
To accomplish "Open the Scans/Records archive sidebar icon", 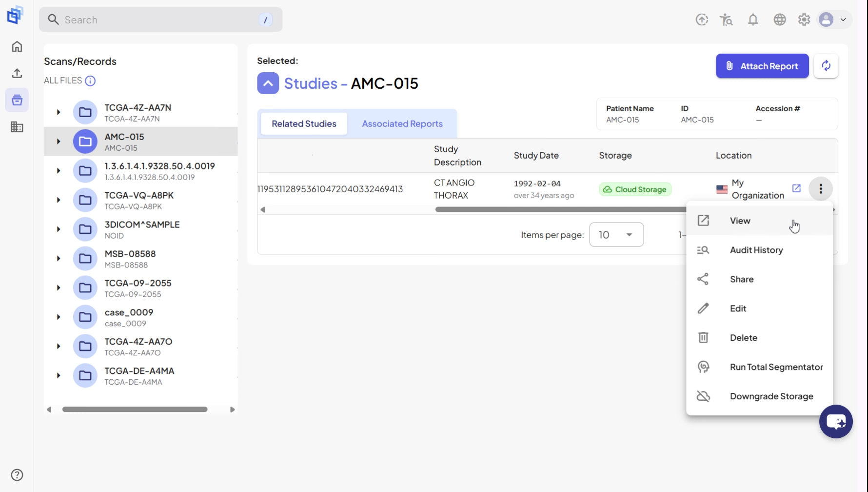I will point(17,100).
